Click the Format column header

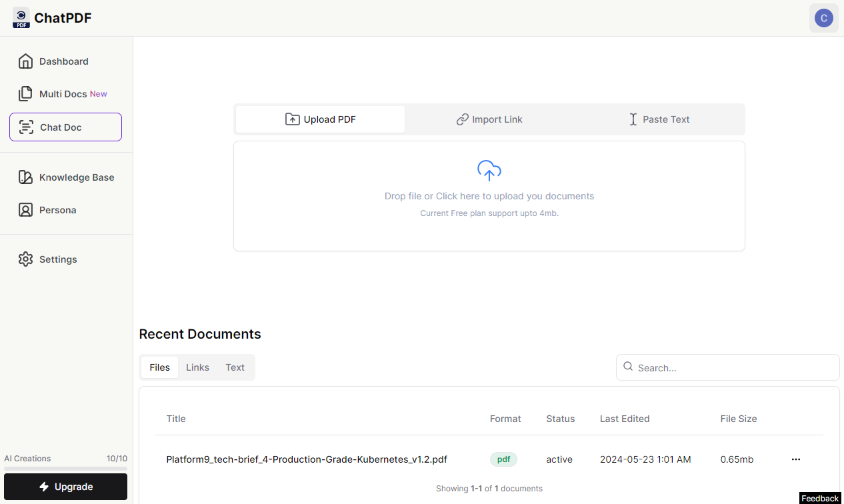coord(505,419)
